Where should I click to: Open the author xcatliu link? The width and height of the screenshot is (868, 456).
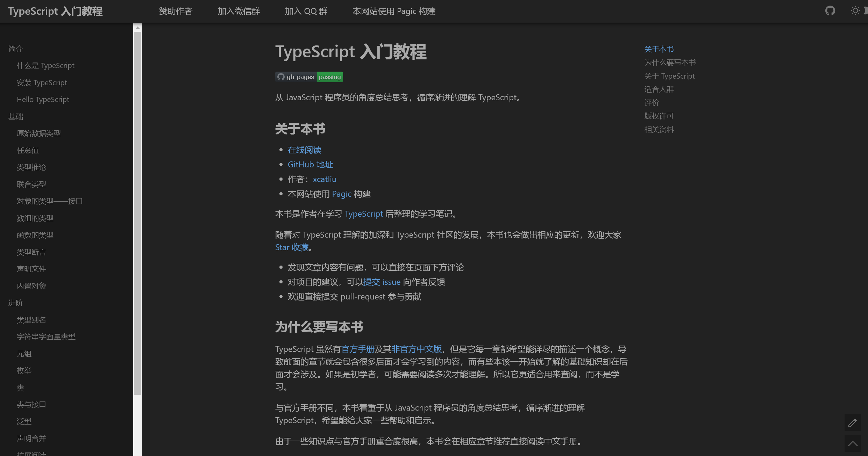pos(325,179)
